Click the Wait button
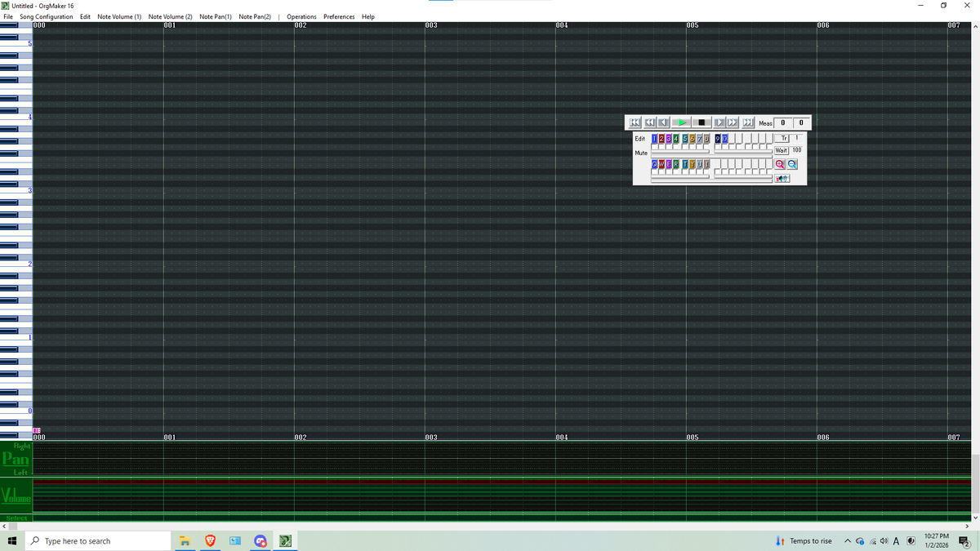The height and width of the screenshot is (551, 980). [781, 150]
